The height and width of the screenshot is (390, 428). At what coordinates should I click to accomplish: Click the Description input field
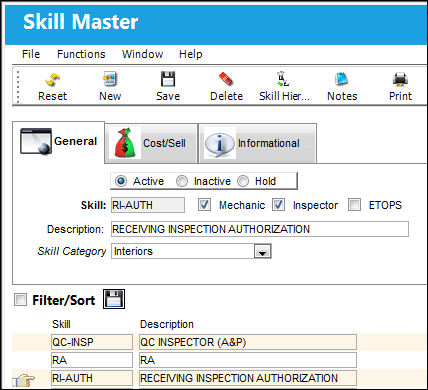click(260, 229)
